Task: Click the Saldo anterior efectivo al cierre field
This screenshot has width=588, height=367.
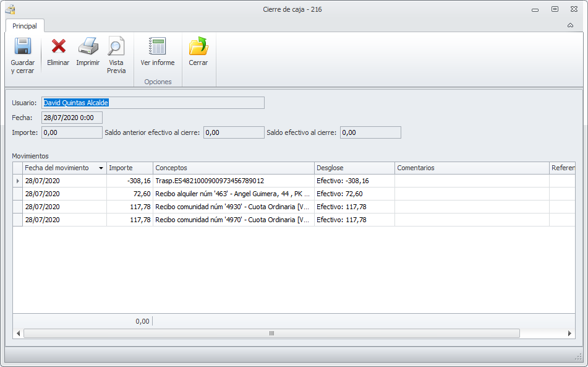Action: [x=234, y=132]
